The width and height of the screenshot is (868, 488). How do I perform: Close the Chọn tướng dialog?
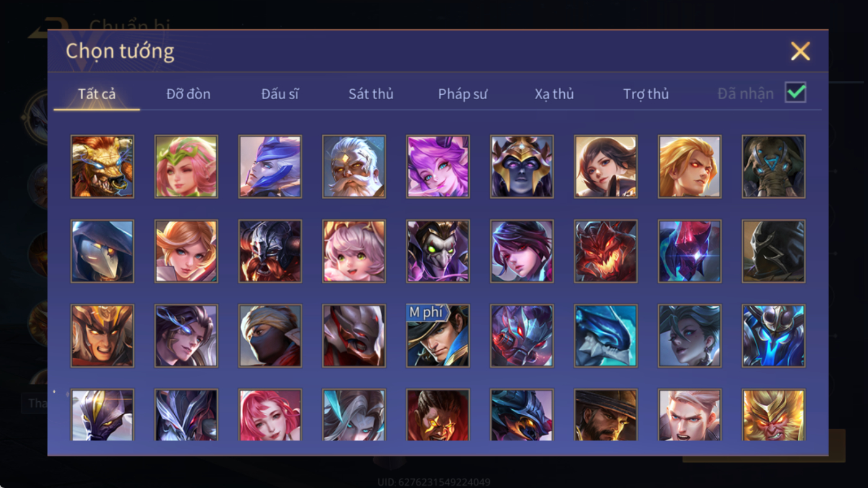coord(800,51)
